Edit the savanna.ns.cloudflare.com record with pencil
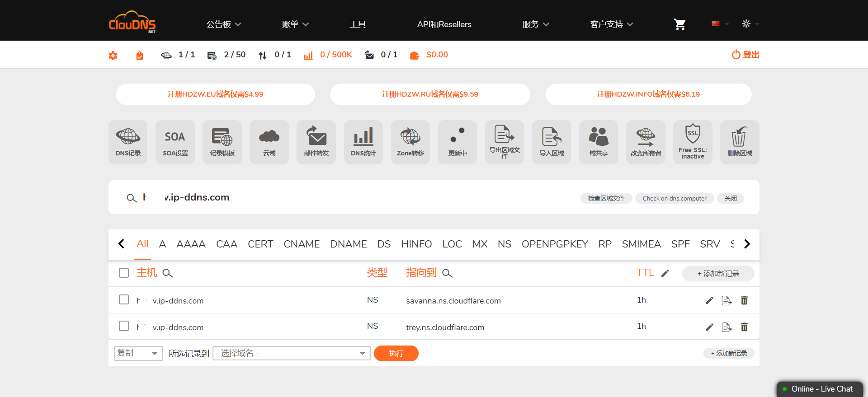Screen dimensions: 868x397 709,301
